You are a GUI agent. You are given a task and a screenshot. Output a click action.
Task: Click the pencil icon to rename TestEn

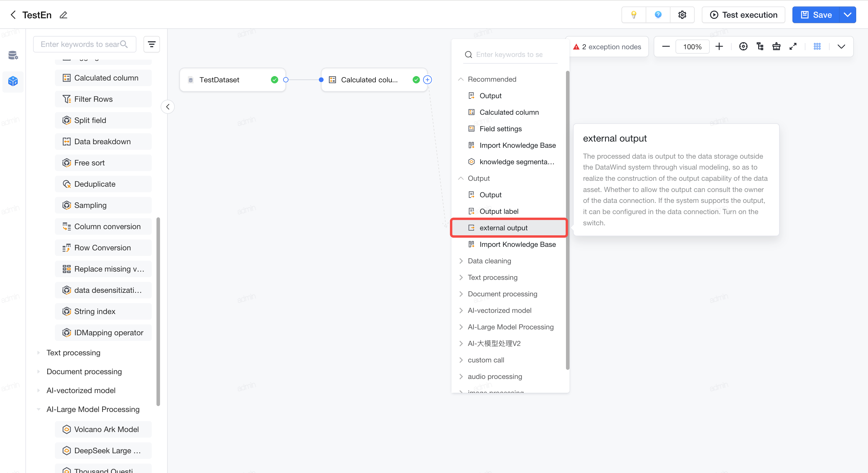pyautogui.click(x=63, y=15)
